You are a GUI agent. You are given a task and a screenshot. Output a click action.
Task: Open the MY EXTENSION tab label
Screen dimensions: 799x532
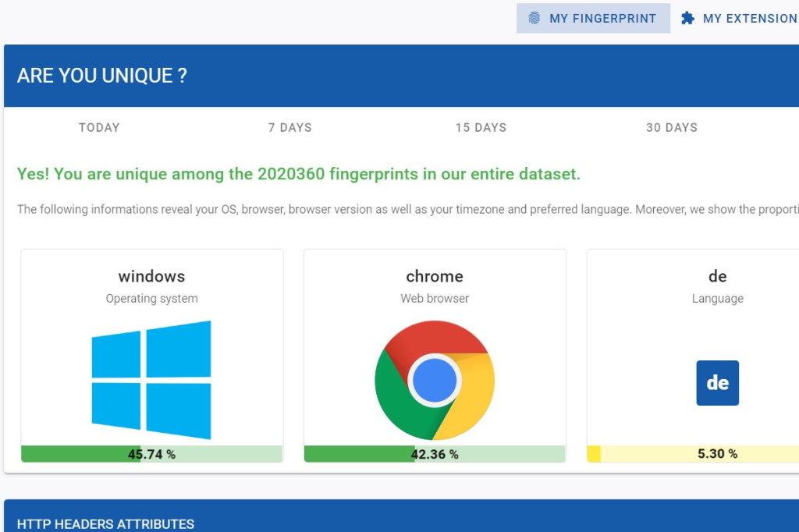(x=750, y=19)
